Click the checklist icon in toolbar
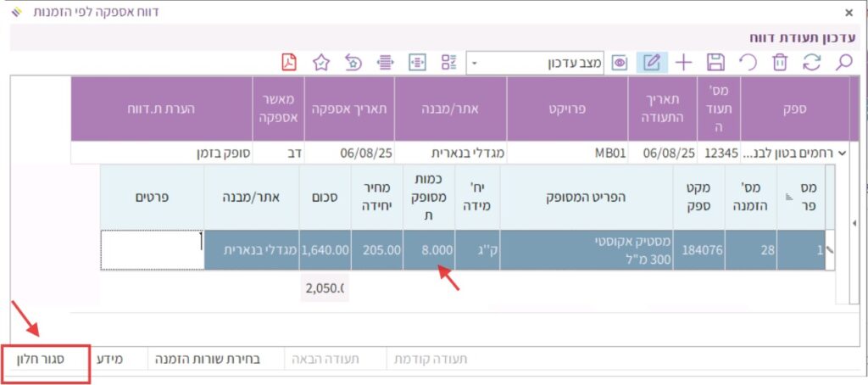Viewport: 868px width, 385px height. [449, 62]
